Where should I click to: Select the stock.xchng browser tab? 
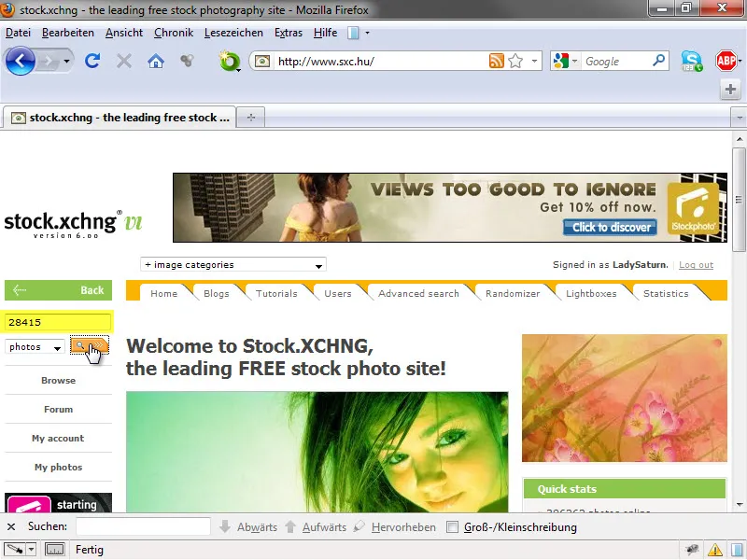(x=120, y=118)
